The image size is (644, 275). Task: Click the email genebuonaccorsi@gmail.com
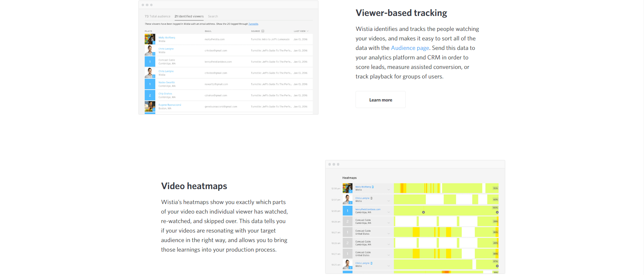pyautogui.click(x=221, y=107)
